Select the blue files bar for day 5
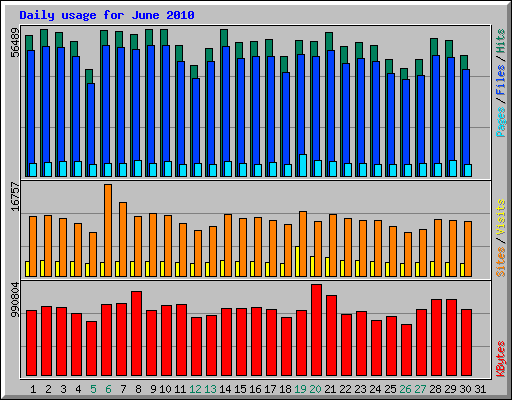This screenshot has height=400, width=512. point(91,130)
